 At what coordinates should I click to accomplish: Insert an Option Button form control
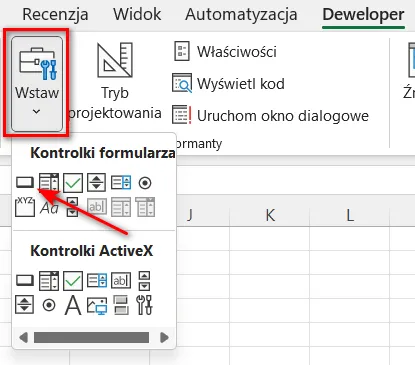point(145,183)
